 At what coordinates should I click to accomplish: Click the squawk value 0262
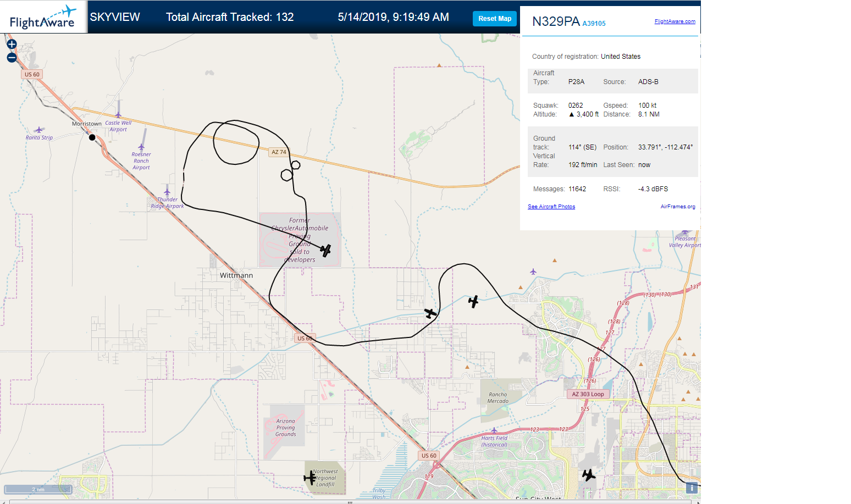coord(576,106)
